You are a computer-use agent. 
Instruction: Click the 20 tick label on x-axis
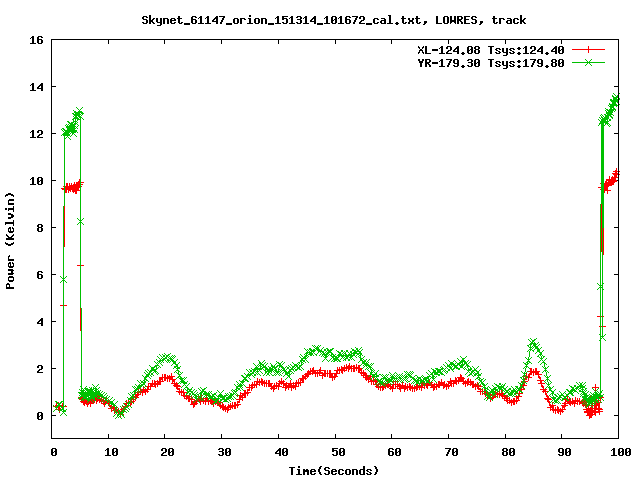click(166, 452)
